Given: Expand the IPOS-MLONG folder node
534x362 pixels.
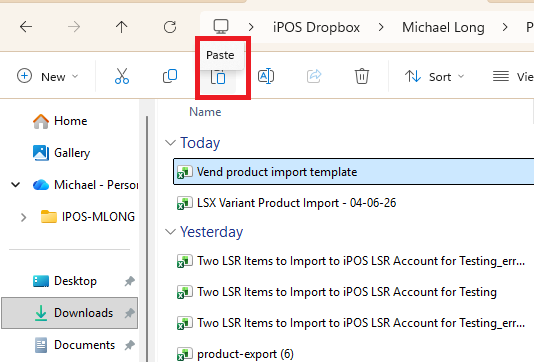Looking at the screenshot, I should click(x=23, y=217).
